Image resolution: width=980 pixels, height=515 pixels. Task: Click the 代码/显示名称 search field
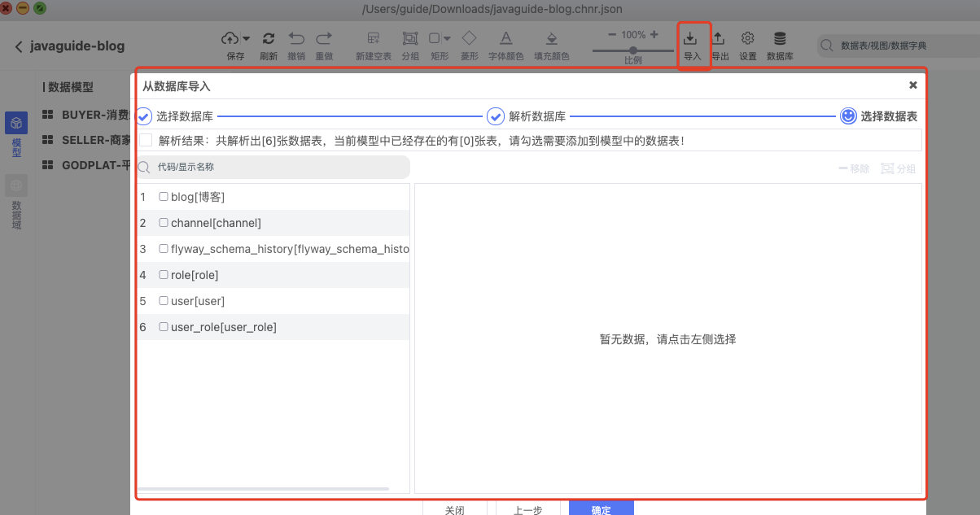277,167
